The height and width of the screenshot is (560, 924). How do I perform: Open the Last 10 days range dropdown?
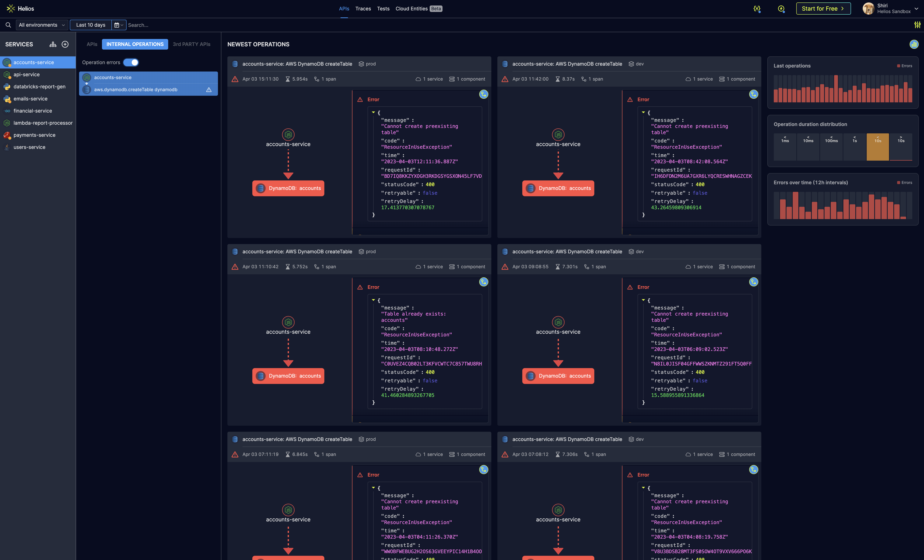click(x=91, y=25)
